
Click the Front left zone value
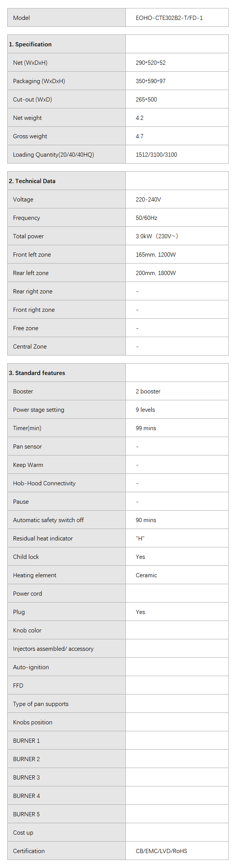[156, 255]
